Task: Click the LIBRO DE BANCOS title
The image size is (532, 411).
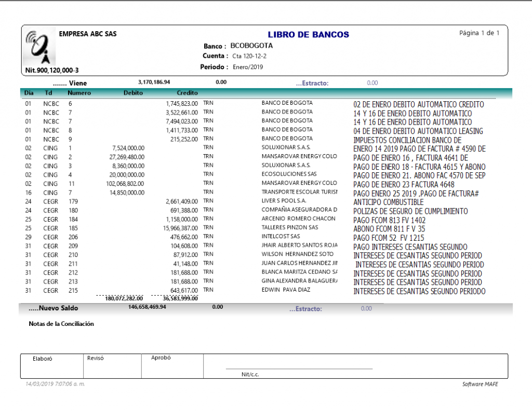Action: pyautogui.click(x=308, y=35)
